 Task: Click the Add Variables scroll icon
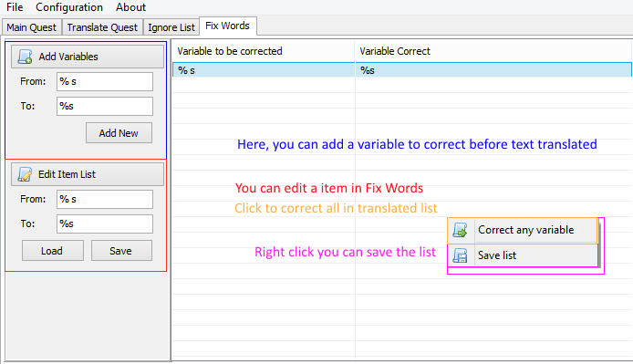click(x=25, y=57)
